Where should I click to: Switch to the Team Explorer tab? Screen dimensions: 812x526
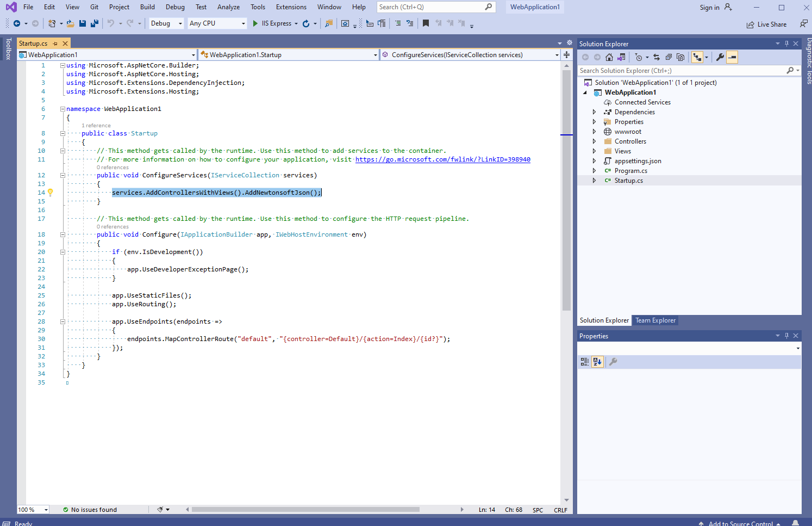coord(655,320)
